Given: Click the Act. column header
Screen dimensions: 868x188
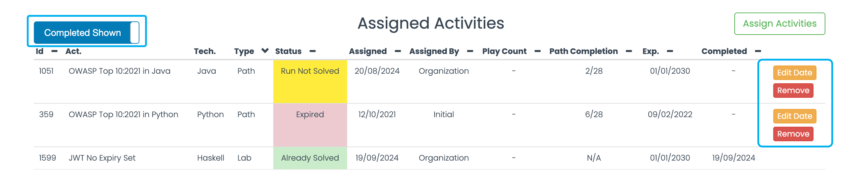Looking at the screenshot, I should pyautogui.click(x=73, y=51).
